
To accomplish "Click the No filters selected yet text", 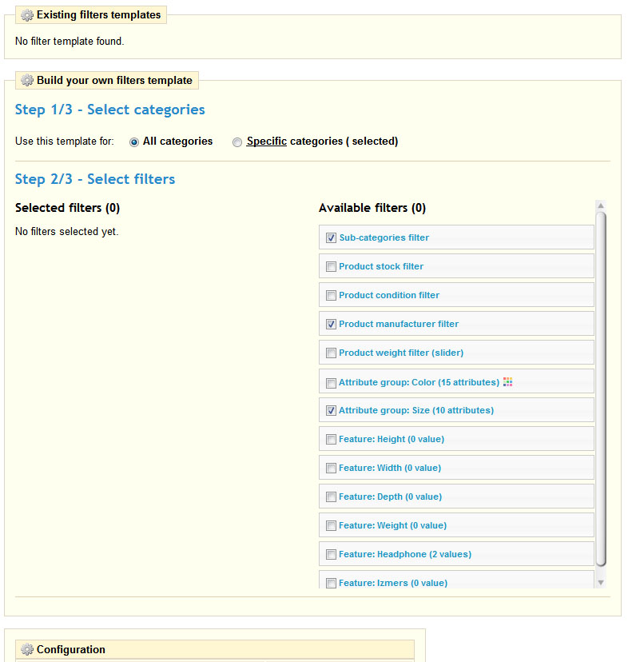I will point(66,231).
